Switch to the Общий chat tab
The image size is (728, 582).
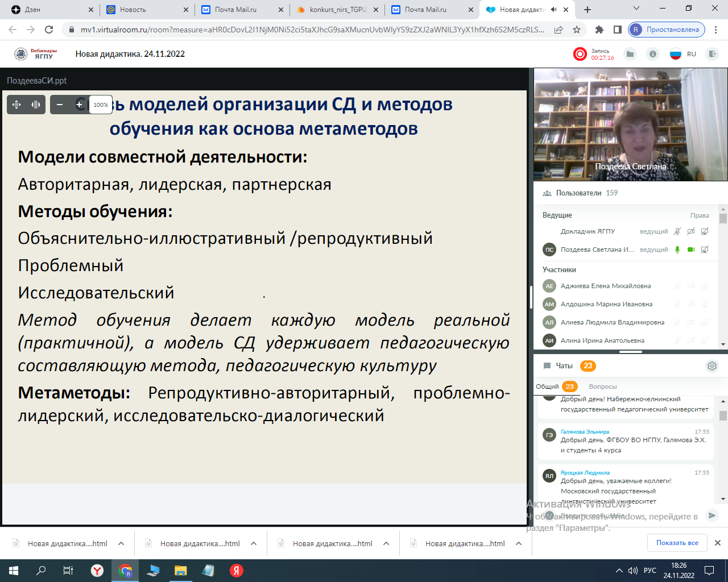[x=556, y=386]
